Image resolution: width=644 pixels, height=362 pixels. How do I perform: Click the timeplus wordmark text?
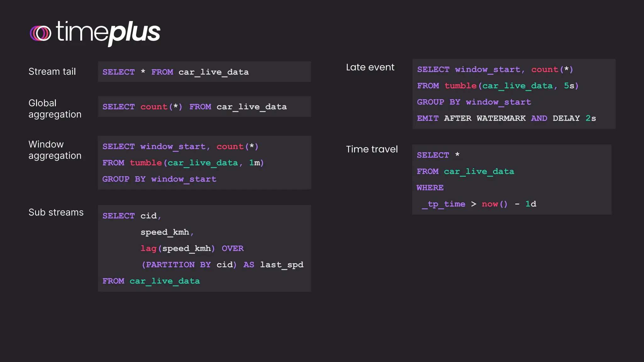(x=108, y=32)
